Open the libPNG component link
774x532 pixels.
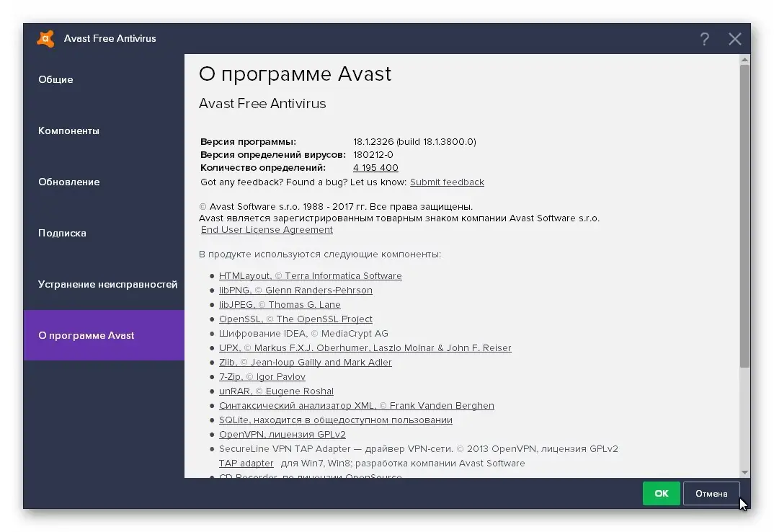[295, 290]
